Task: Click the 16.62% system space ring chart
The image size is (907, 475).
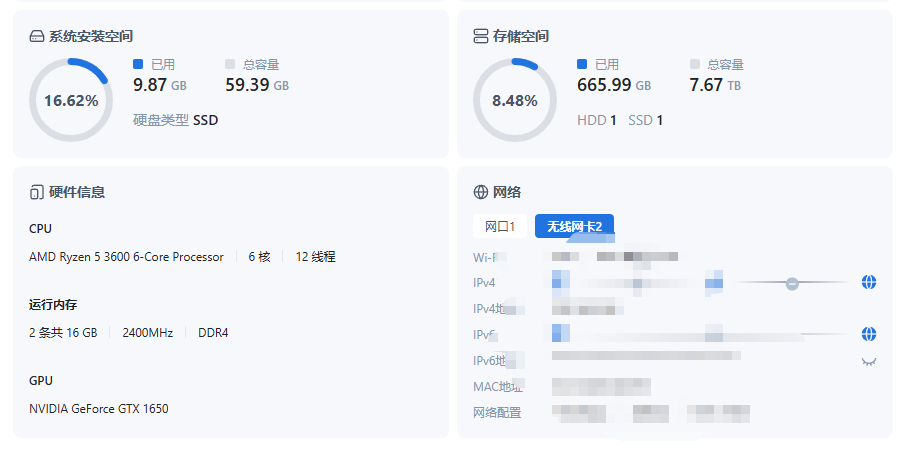Action: [71, 100]
